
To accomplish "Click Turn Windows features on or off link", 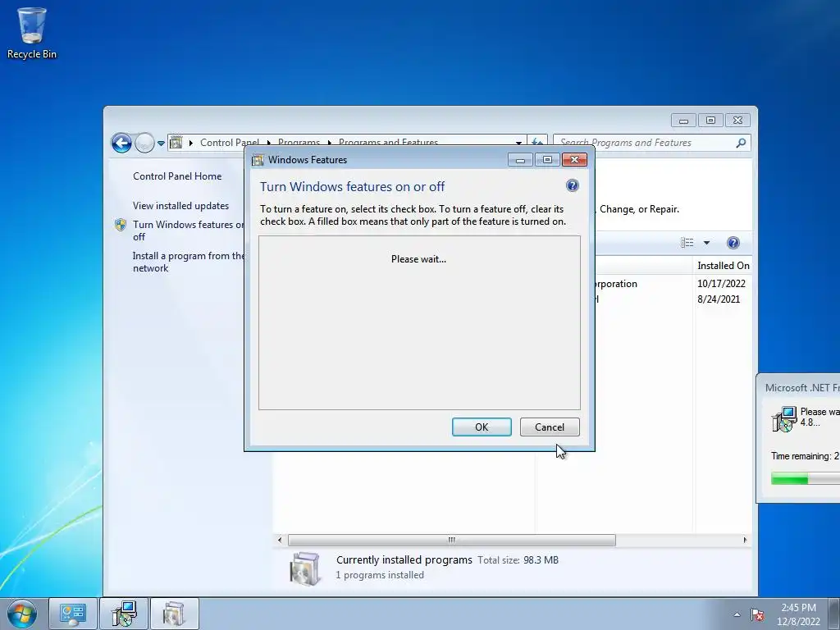I will (x=188, y=231).
